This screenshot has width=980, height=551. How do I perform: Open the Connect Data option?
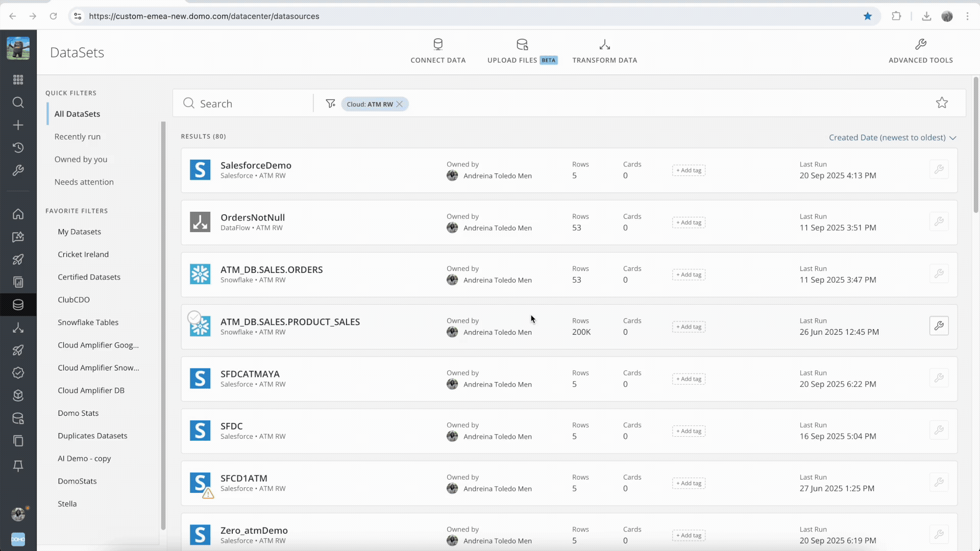click(438, 52)
